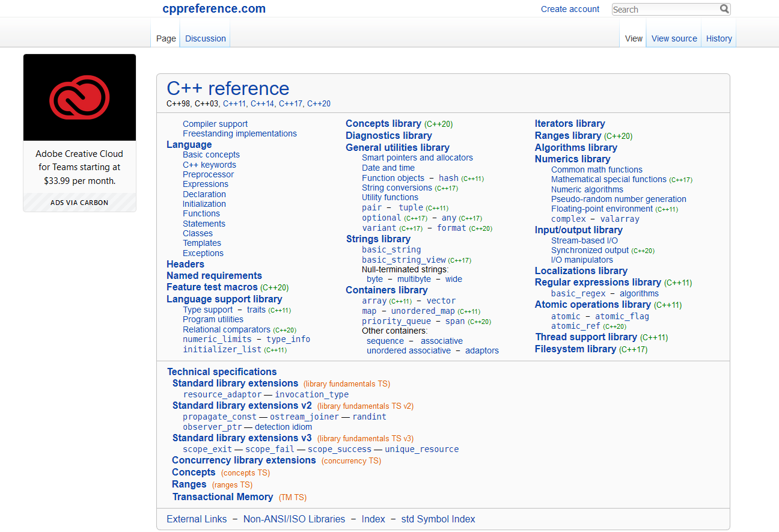Open Language support library heading
779x532 pixels.
224,299
